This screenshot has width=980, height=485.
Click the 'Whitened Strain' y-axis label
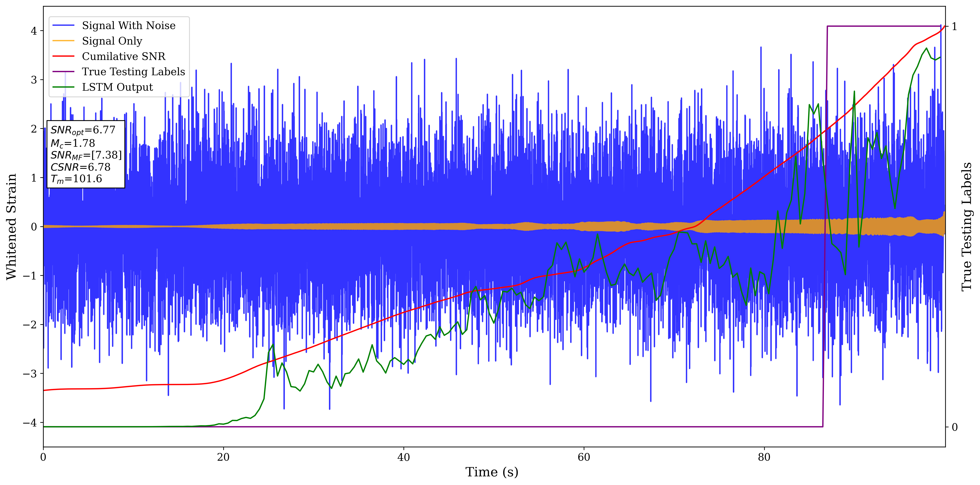tap(12, 227)
